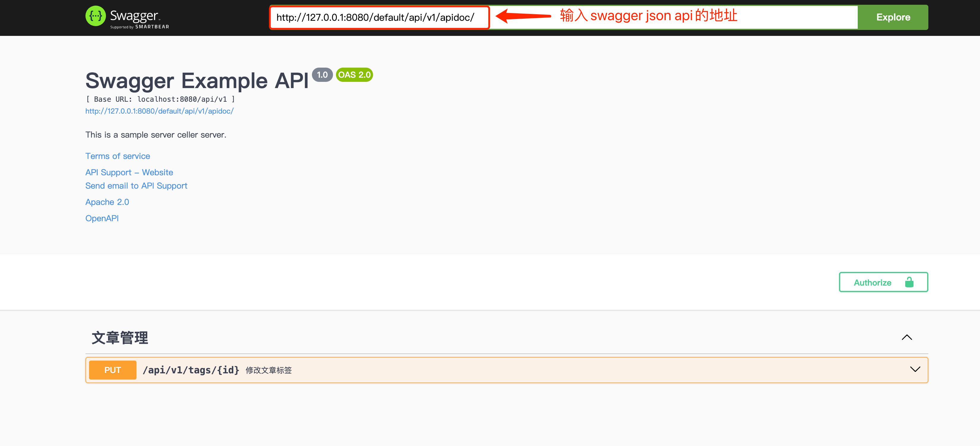The height and width of the screenshot is (446, 980).
Task: Click the 文章管理 tag heading
Action: [120, 338]
